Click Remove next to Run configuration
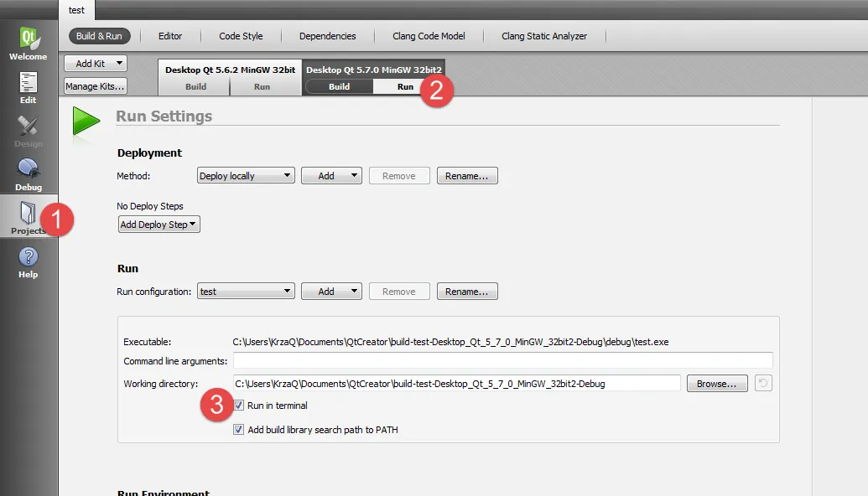 (399, 292)
